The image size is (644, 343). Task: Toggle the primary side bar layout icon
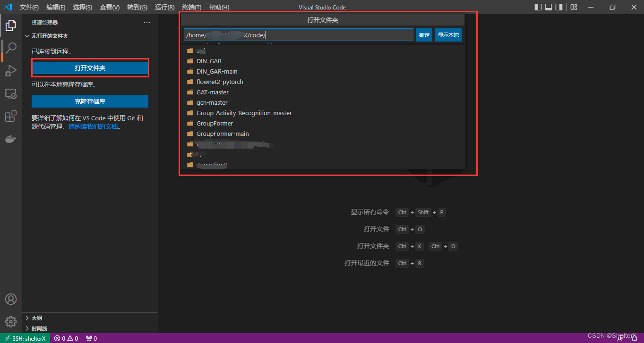(x=538, y=7)
